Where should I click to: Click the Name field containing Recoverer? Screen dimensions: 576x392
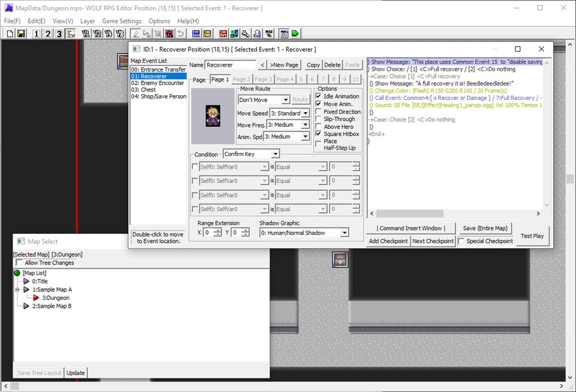(230, 65)
